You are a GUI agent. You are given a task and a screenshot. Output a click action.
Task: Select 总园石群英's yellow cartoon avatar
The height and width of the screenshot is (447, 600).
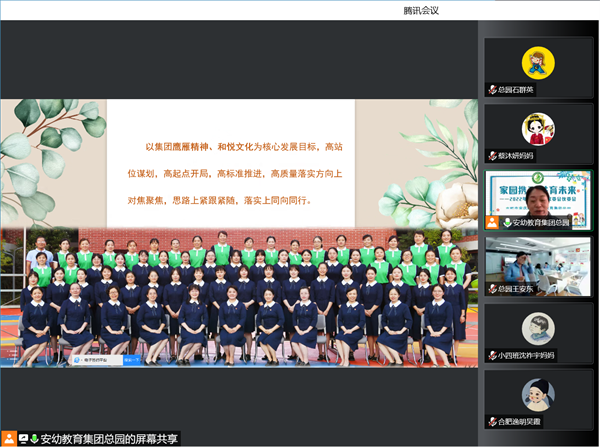pos(538,64)
